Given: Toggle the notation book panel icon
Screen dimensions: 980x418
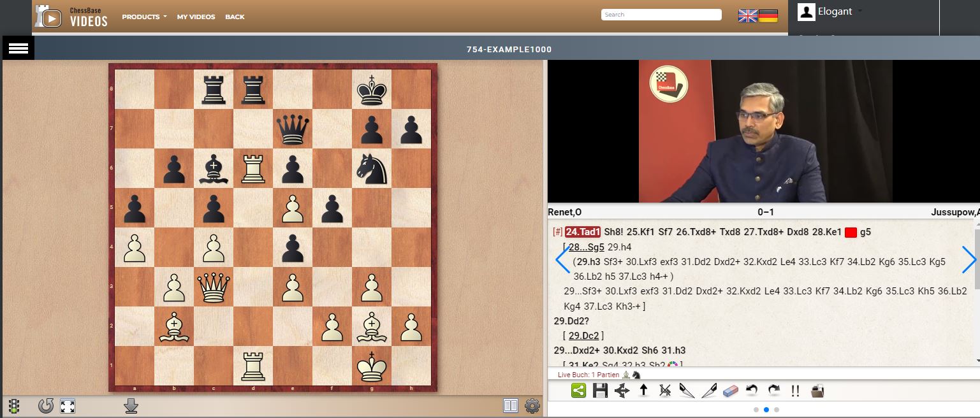Looking at the screenshot, I should coord(511,406).
